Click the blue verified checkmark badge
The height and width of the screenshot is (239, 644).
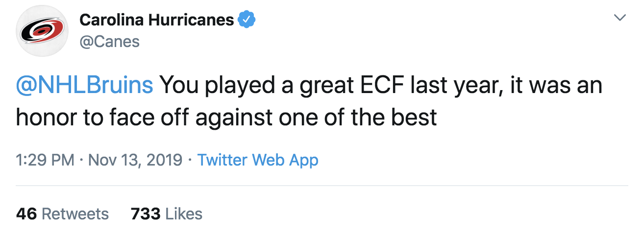[x=246, y=20]
